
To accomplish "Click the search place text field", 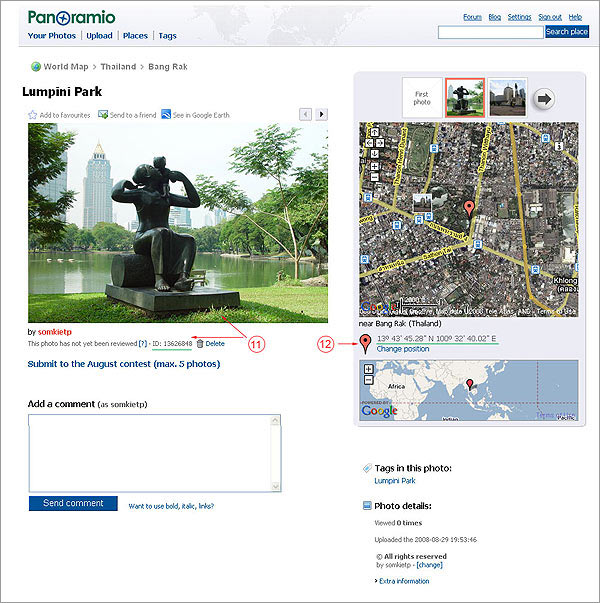I will pyautogui.click(x=491, y=32).
